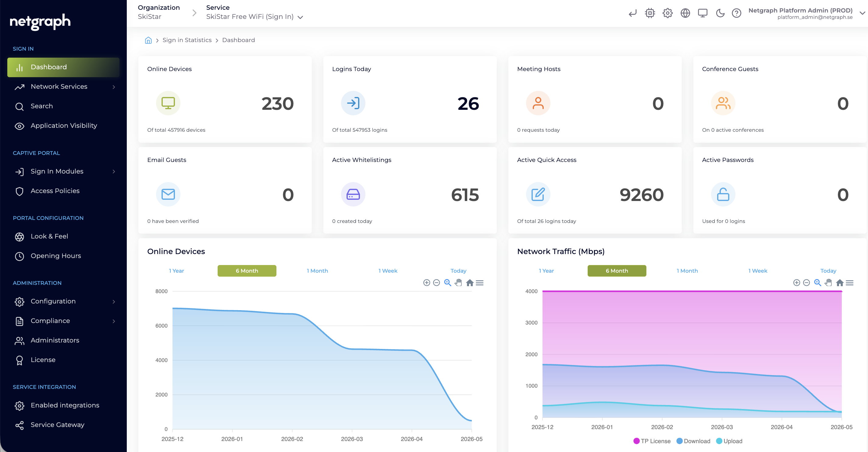This screenshot has height=452, width=868.
Task: Open Opening Hours in sidebar
Action: [63, 256]
